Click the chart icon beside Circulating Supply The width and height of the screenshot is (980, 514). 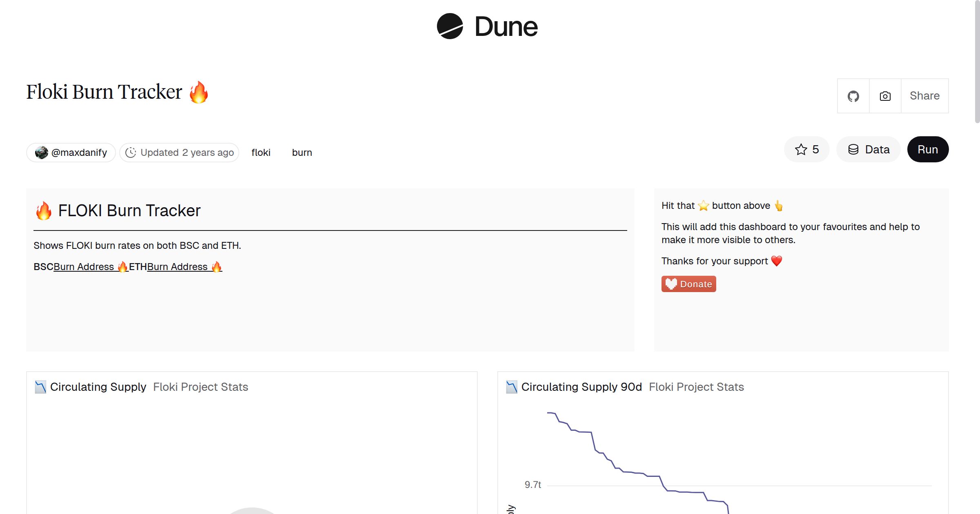[40, 386]
